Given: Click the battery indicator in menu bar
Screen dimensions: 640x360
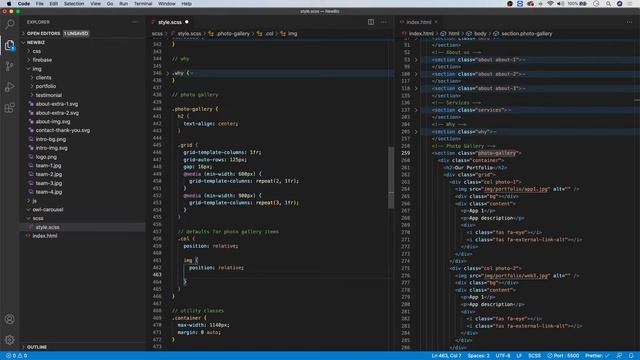Looking at the screenshot, I should (578, 4).
